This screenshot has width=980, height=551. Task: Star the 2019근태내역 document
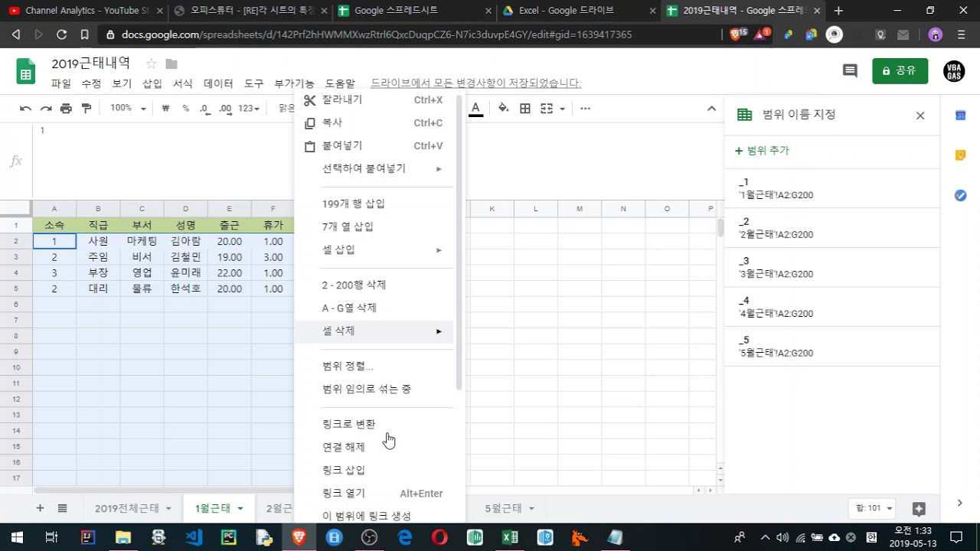click(x=151, y=64)
